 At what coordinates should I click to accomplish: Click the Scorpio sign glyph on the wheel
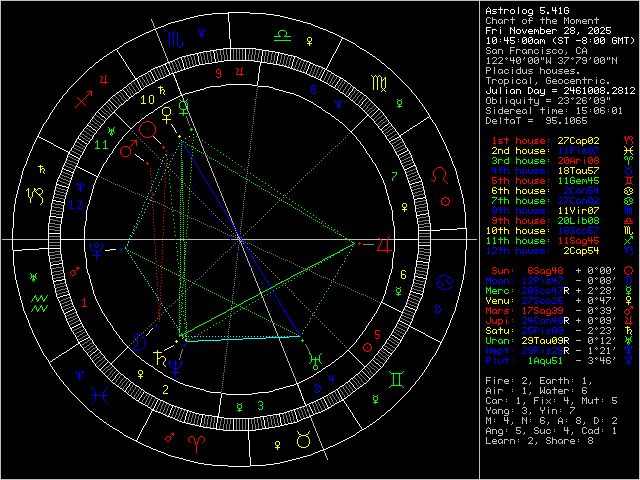click(x=176, y=39)
